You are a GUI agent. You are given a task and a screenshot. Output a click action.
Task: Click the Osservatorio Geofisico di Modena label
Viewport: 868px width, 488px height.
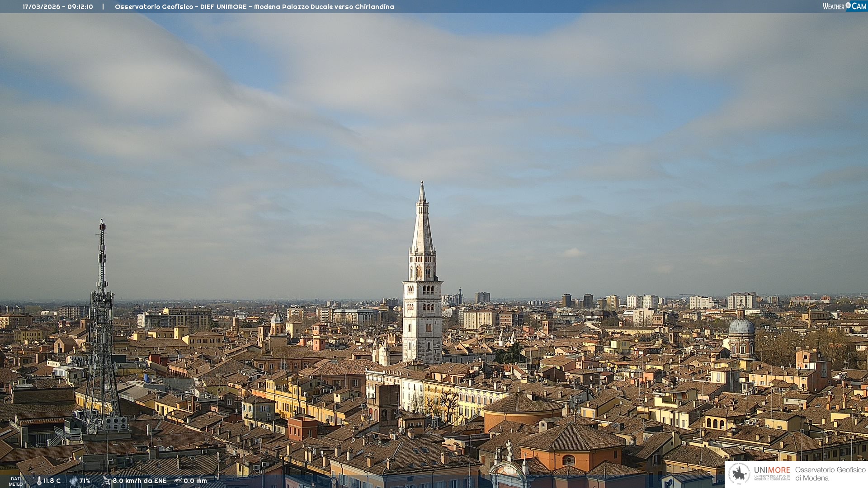[x=830, y=474]
